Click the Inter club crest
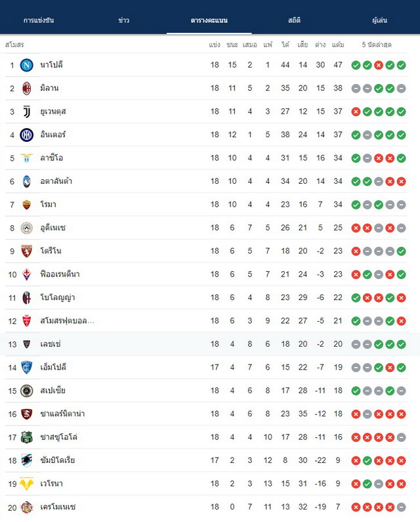 coord(27,135)
